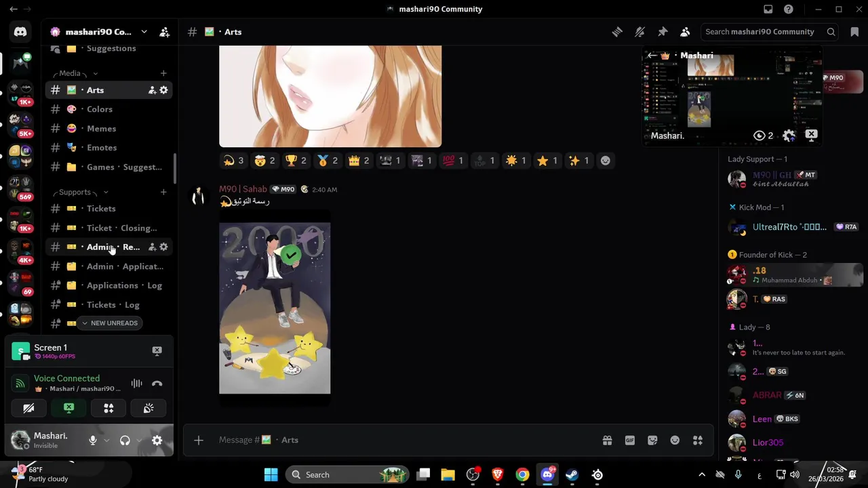Open the Colors channel
Viewport: 868px width, 488px height.
pyautogui.click(x=108, y=109)
